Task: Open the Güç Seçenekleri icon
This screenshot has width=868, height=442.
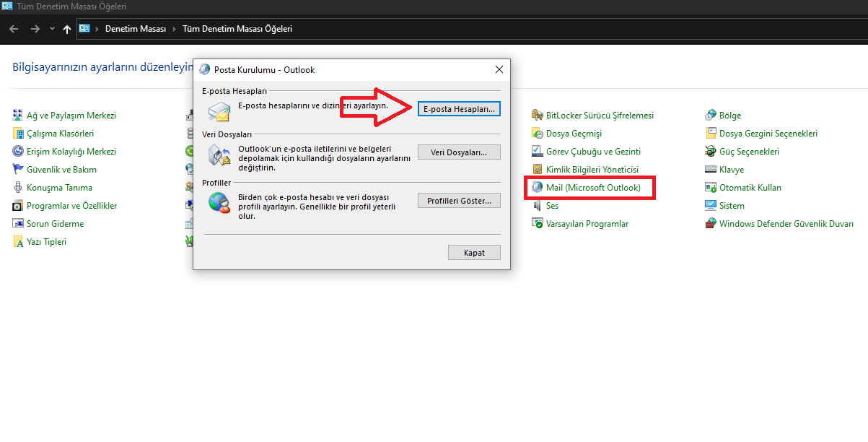Action: [711, 152]
